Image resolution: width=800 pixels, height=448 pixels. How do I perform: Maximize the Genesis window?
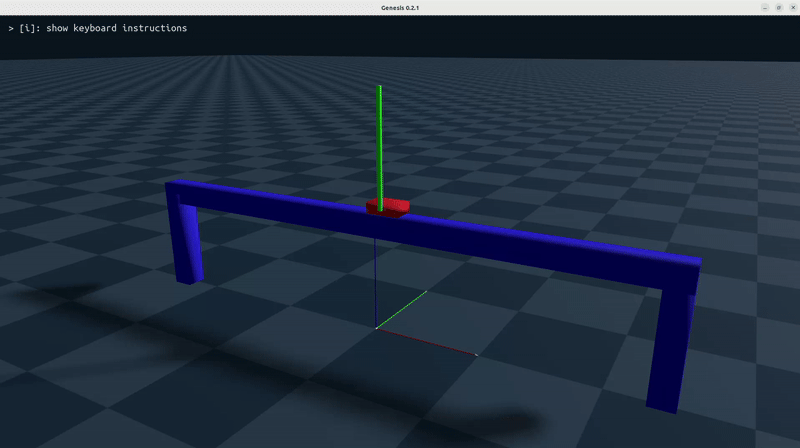779,8
